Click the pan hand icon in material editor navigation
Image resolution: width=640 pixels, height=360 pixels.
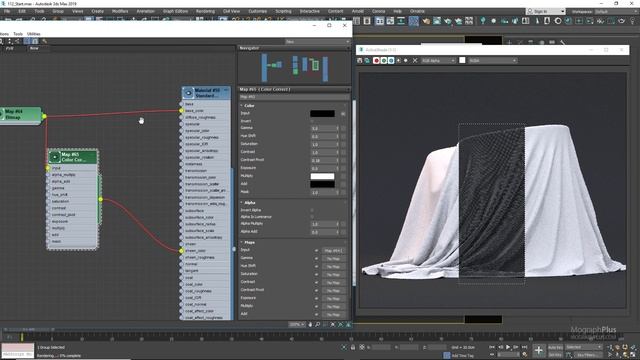click(x=310, y=324)
